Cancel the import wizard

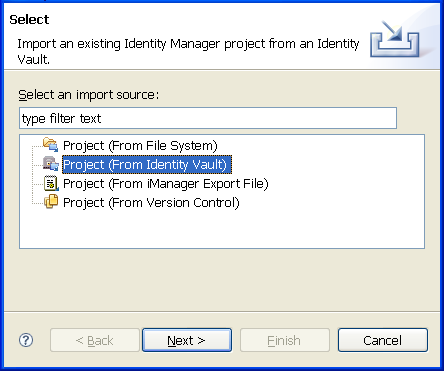click(383, 340)
